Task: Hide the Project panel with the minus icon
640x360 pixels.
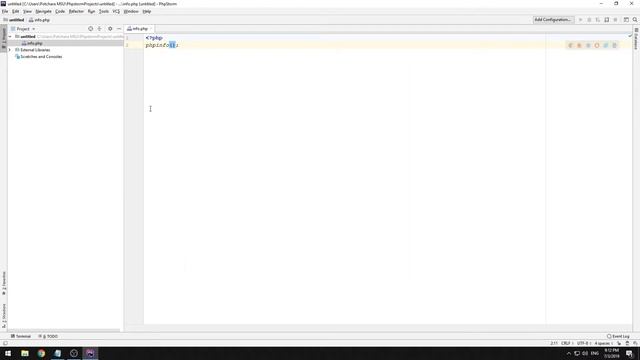Action: (x=119, y=29)
